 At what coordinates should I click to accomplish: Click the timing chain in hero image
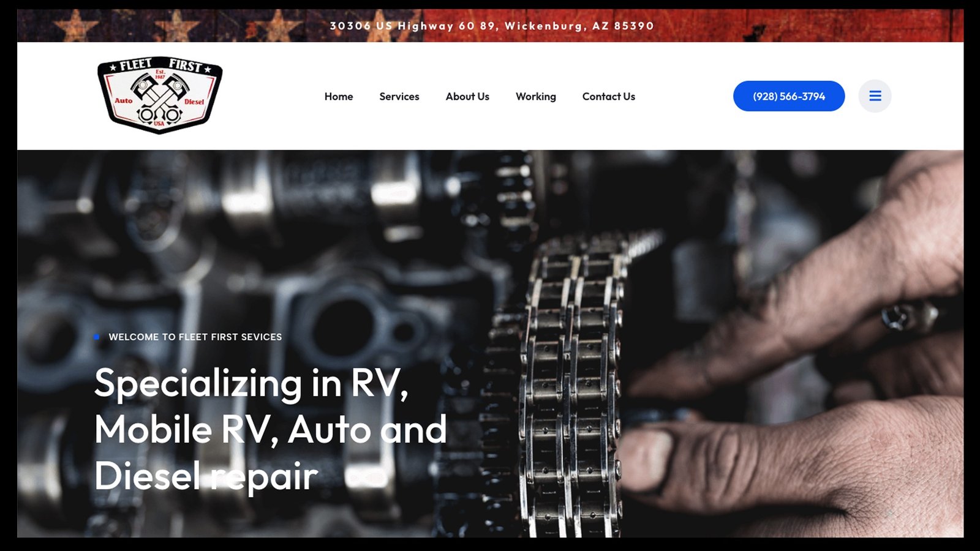coord(571,386)
